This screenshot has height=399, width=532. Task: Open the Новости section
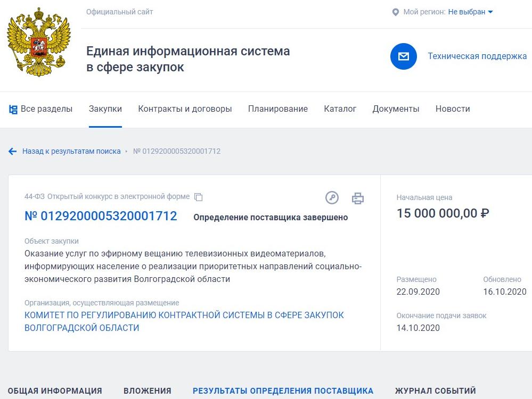point(453,109)
